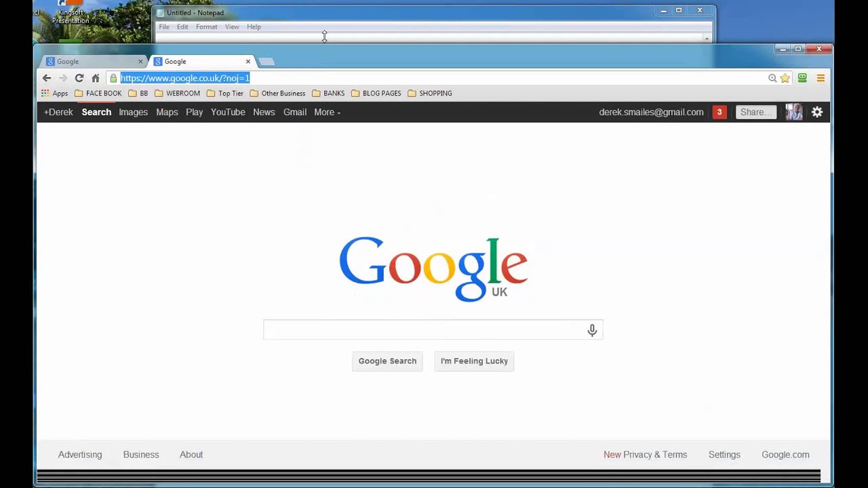Click the green extension icon beside the star
Screen dimensions: 868x488
(x=802, y=78)
